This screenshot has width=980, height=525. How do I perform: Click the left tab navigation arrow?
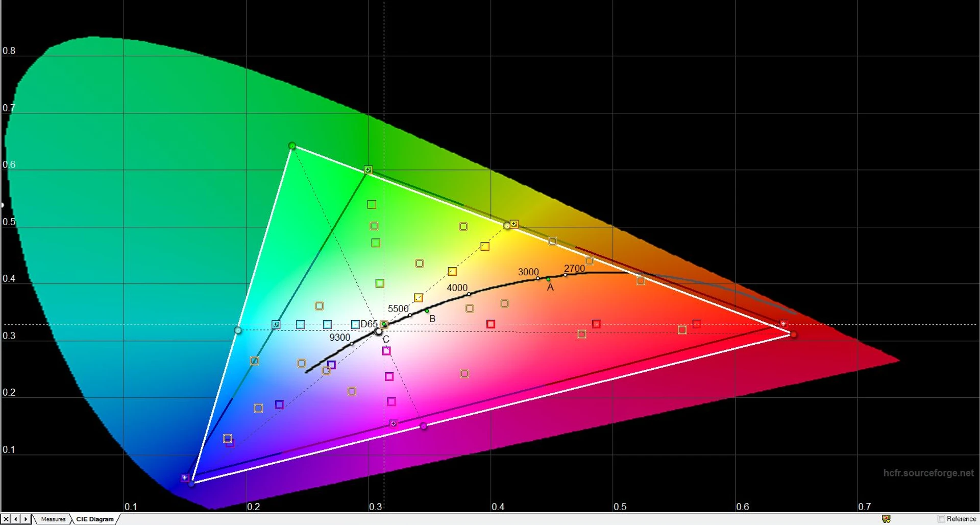pyautogui.click(x=16, y=519)
